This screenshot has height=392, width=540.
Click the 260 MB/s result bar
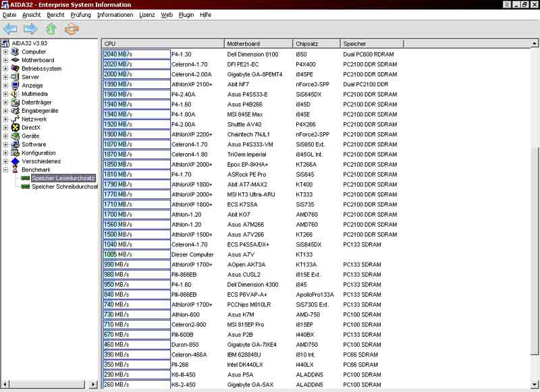[136, 385]
